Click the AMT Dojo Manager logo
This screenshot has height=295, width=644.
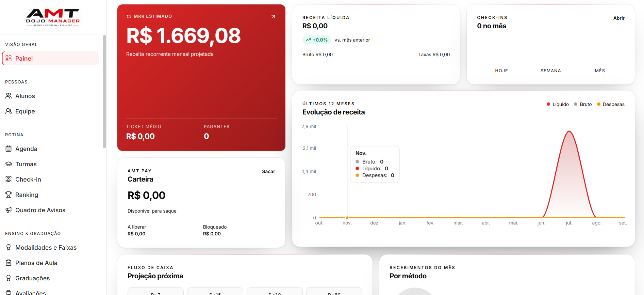53,17
